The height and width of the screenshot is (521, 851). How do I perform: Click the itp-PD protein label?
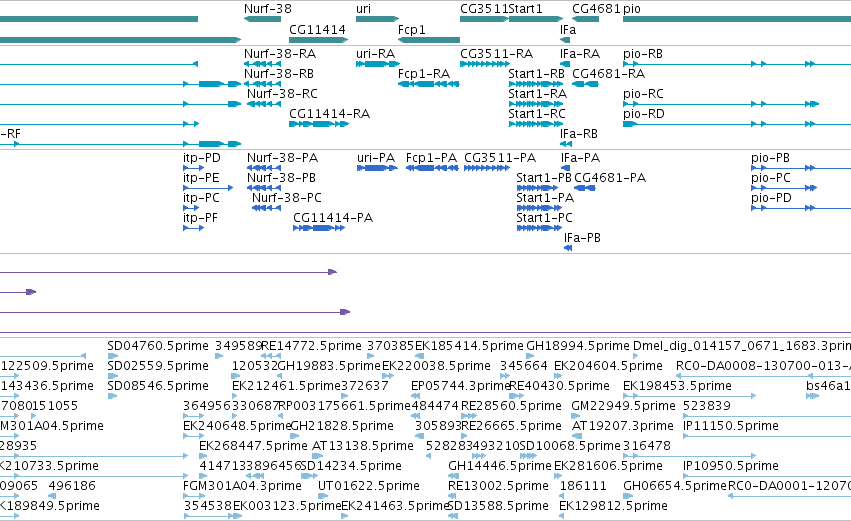(x=202, y=158)
